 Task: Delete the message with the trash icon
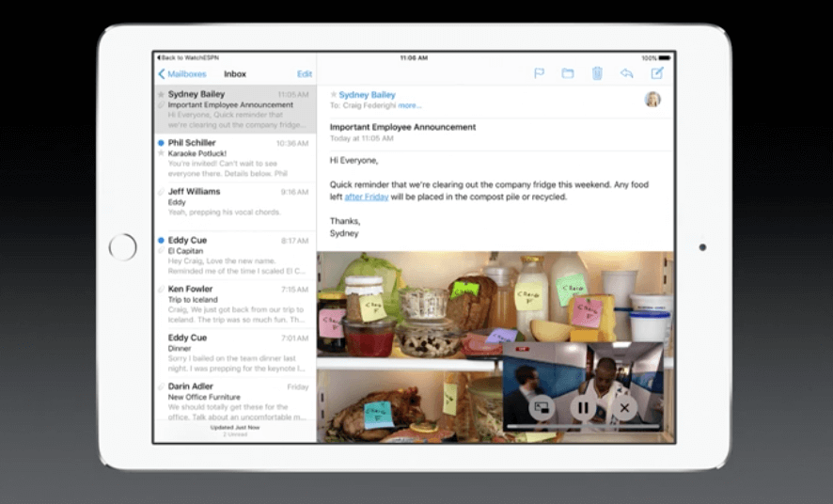[597, 72]
